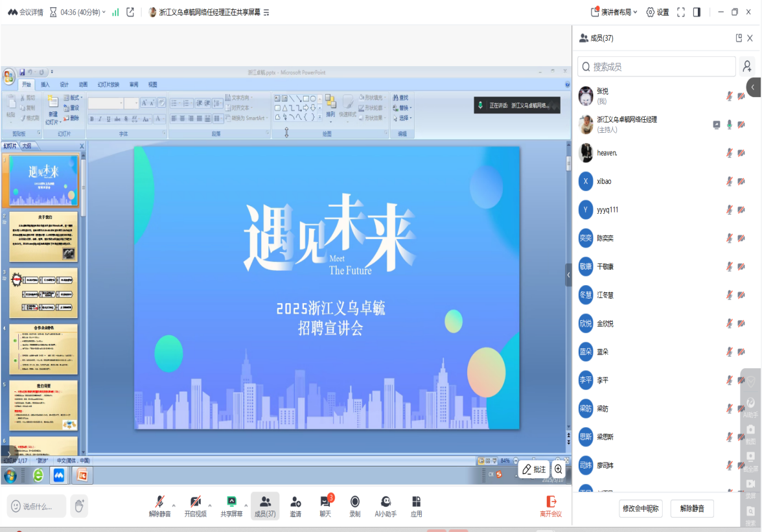Screen dimensions: 762x532
Task: Collapse the shared screen side handle
Action: 568,275
